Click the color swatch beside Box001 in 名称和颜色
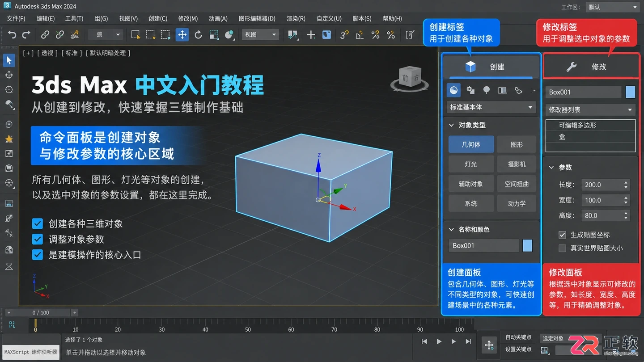 click(528, 245)
